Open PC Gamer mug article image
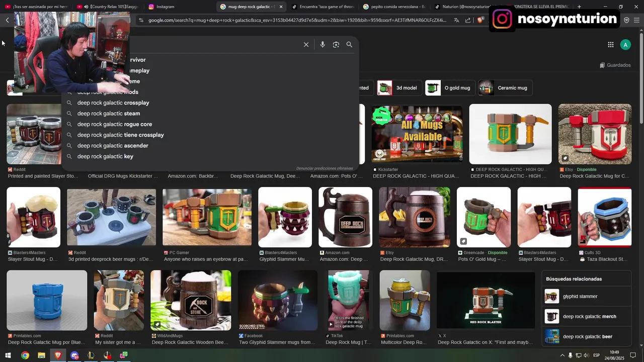 coord(207,217)
